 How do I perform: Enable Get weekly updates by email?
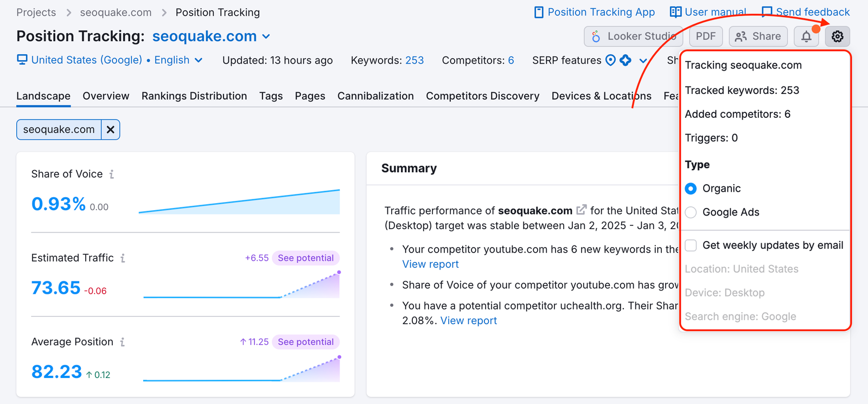(x=691, y=245)
